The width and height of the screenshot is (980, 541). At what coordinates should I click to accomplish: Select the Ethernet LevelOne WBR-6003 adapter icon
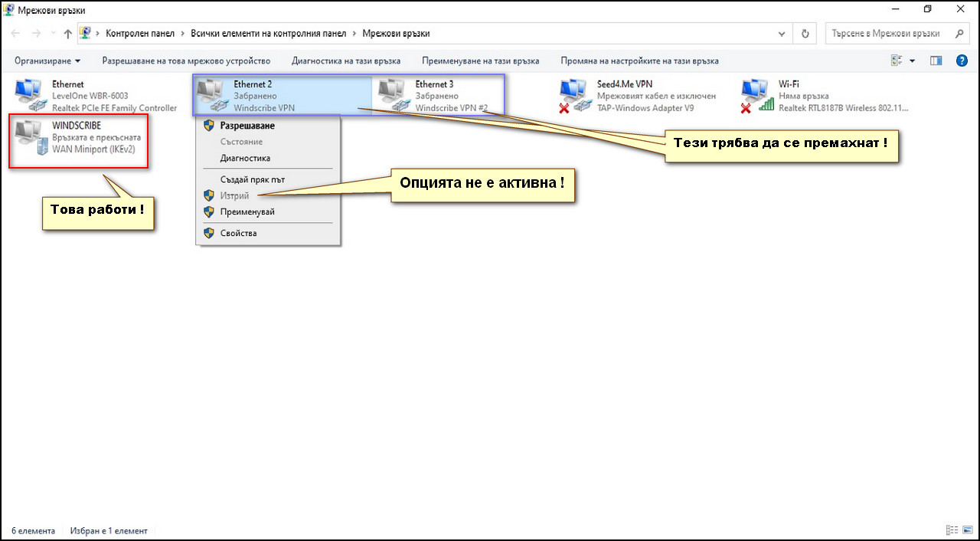click(x=31, y=96)
